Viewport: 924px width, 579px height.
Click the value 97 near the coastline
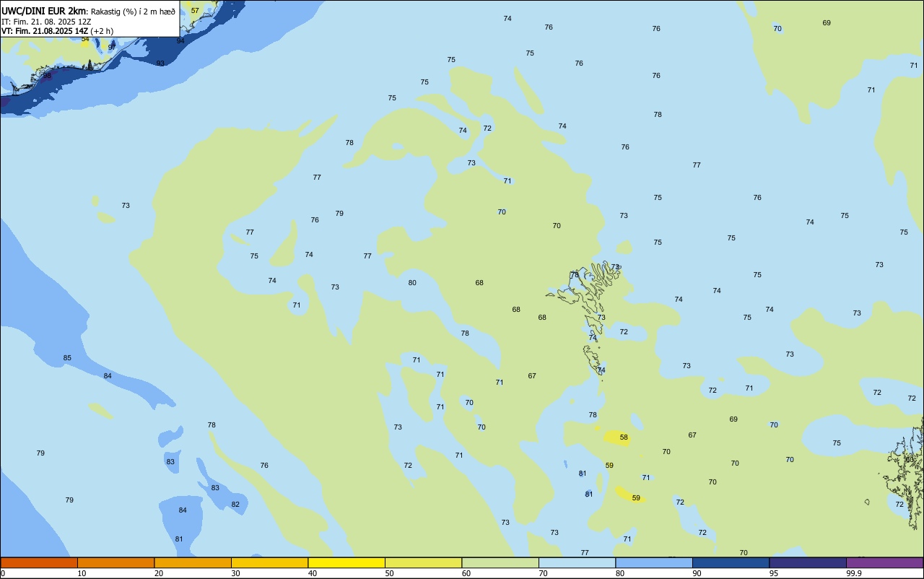click(x=112, y=47)
